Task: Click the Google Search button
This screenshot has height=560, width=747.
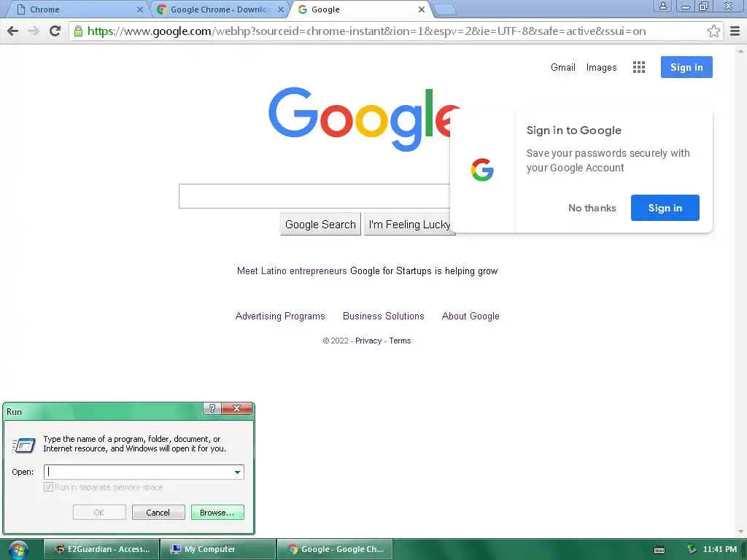Action: pyautogui.click(x=320, y=225)
